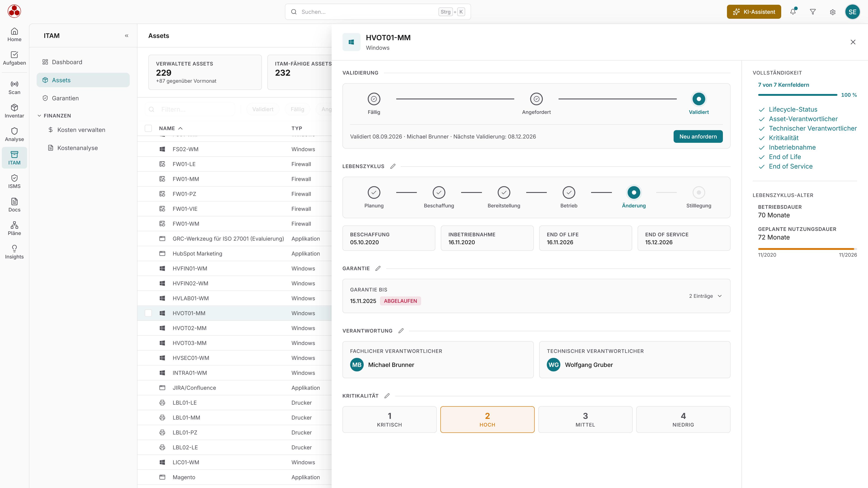868x488 pixels.
Task: Open Garantien in ITAM menu
Action: (83, 98)
